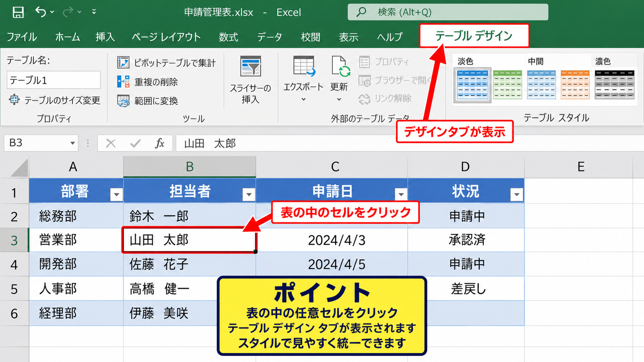This screenshot has width=644, height=362.
Task: Click the ブラウザーで開く icon
Action: pos(364,80)
